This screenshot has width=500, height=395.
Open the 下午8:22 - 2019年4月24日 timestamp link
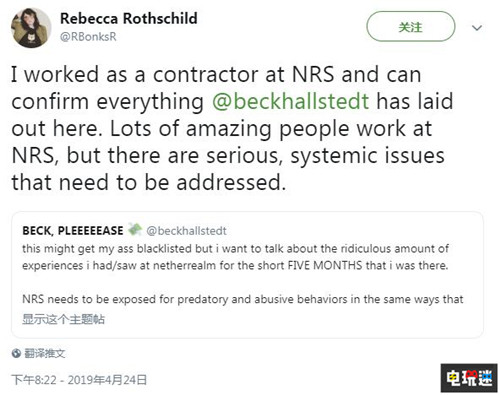pyautogui.click(x=79, y=380)
